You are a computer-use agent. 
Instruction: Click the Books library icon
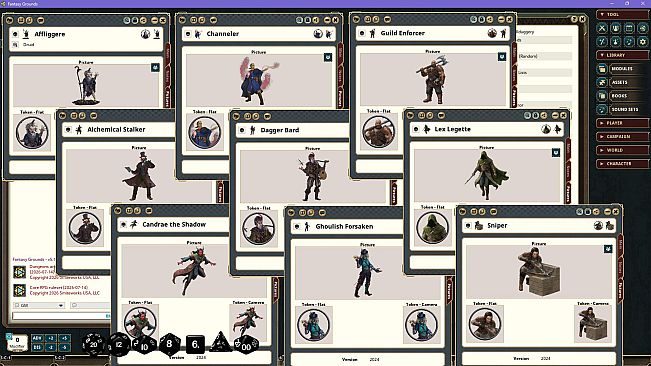click(x=602, y=96)
